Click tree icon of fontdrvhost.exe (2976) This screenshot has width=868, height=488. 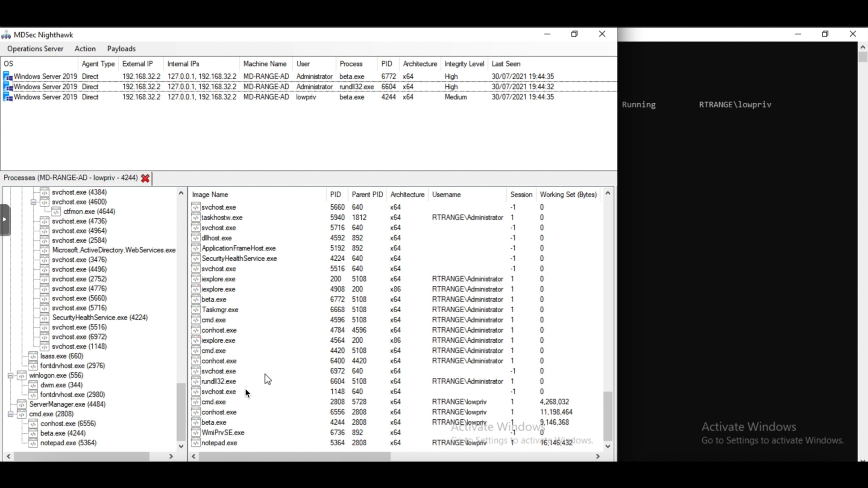(x=33, y=366)
